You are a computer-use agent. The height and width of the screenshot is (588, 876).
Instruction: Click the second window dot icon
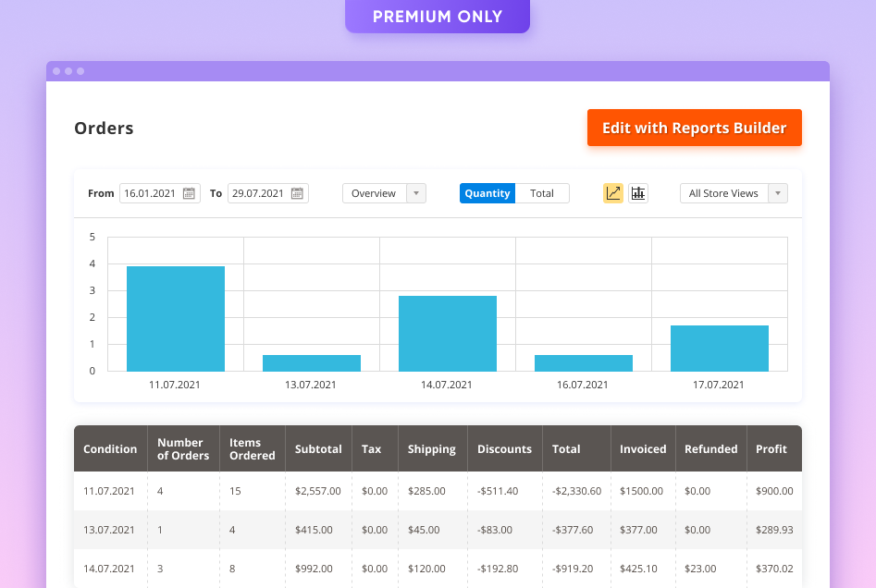click(68, 69)
